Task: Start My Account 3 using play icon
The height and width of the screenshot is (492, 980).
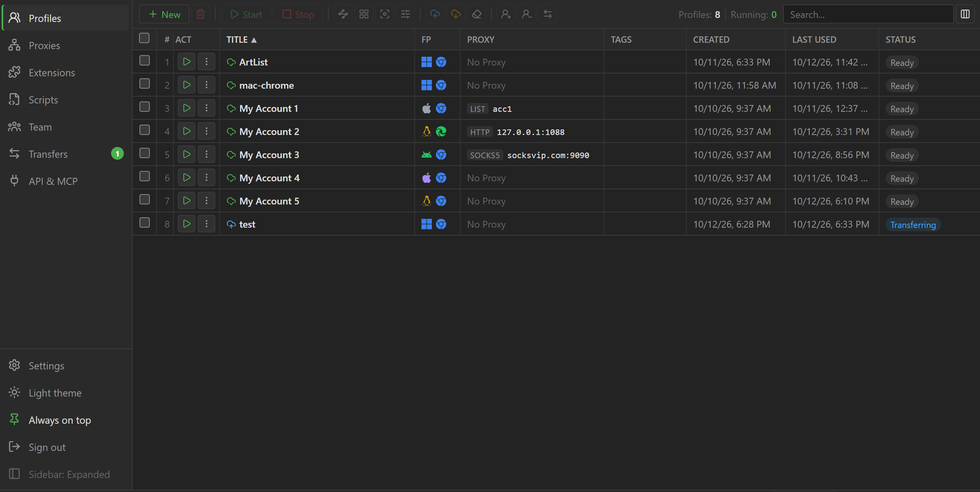Action: point(187,155)
